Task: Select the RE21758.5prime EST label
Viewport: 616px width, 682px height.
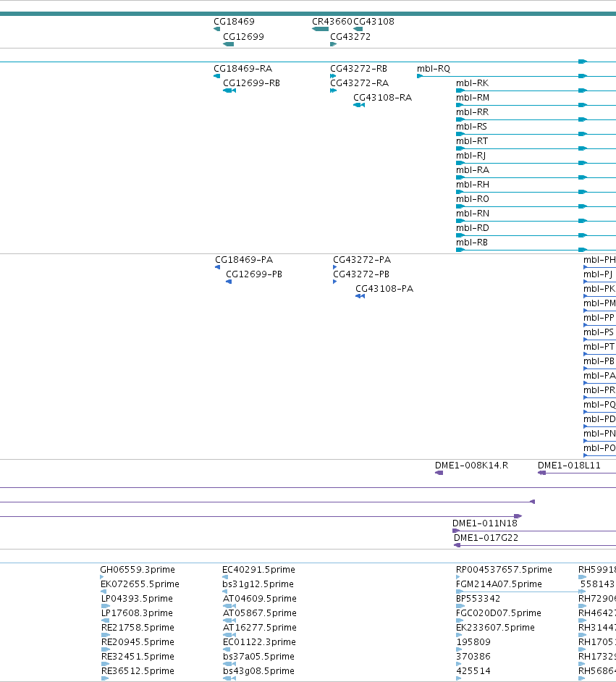Action: coord(138,627)
